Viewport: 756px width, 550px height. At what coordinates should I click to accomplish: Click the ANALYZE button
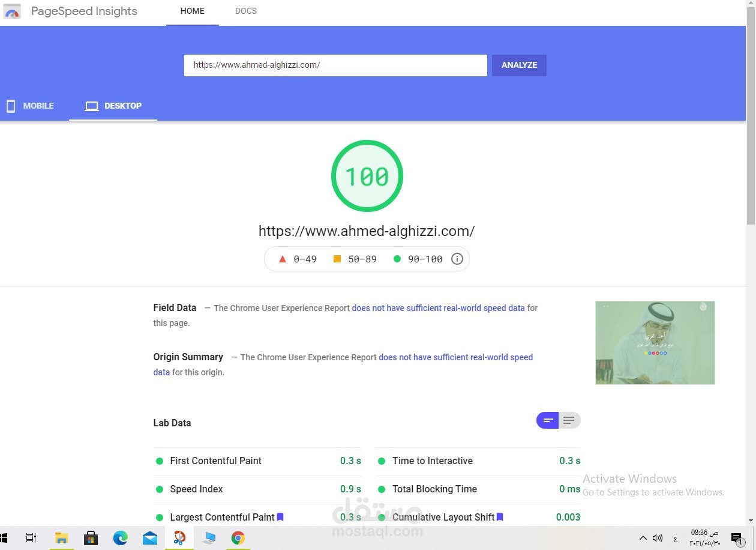(x=519, y=65)
